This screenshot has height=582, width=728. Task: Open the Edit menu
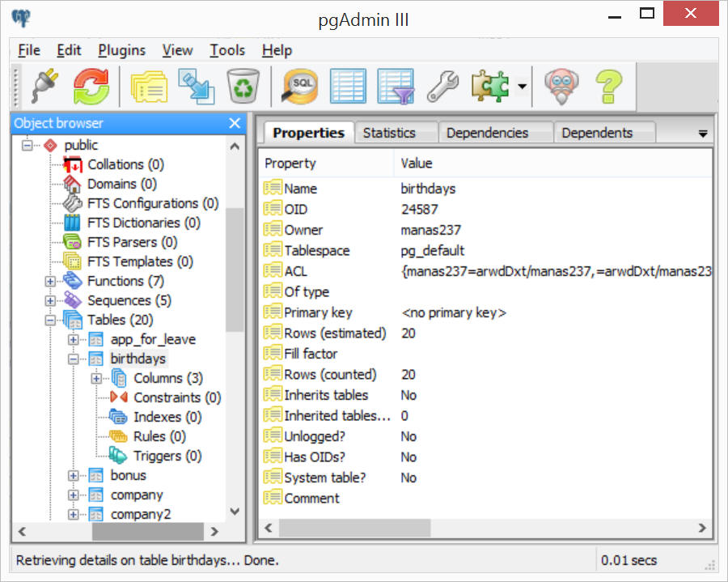[x=69, y=50]
